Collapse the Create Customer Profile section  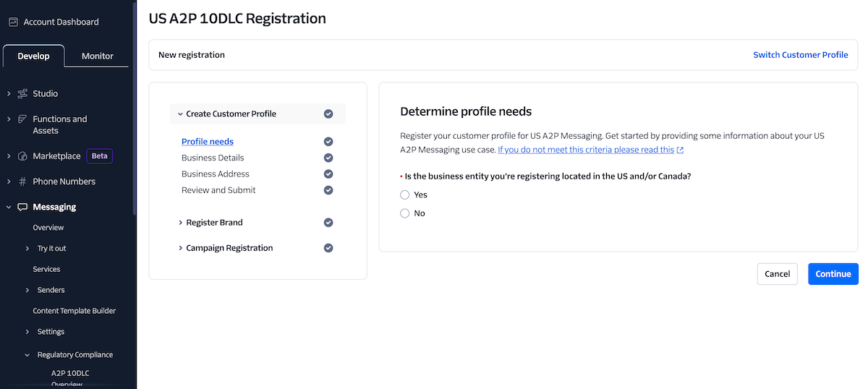[x=181, y=114]
